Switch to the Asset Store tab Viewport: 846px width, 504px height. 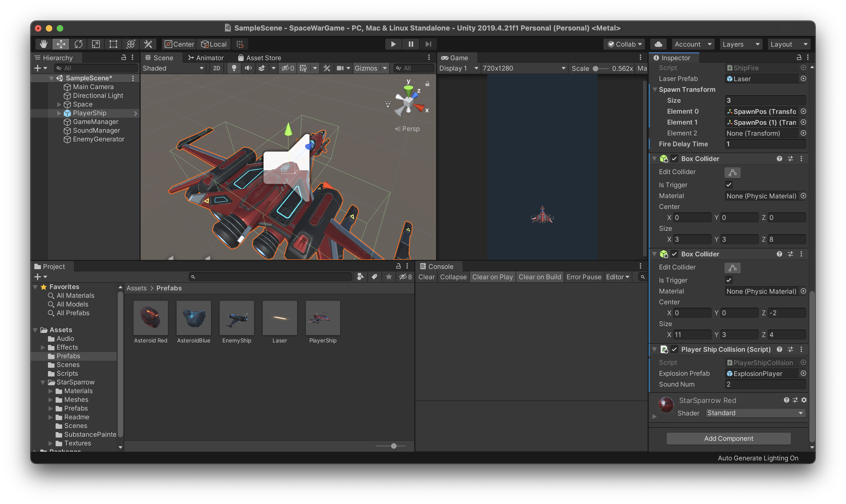[x=259, y=58]
